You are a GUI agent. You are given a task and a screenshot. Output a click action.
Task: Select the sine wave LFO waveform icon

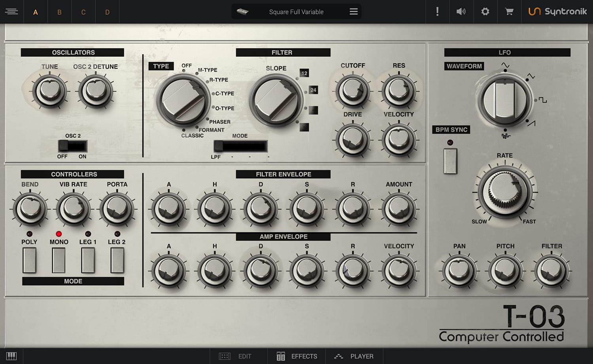[505, 65]
